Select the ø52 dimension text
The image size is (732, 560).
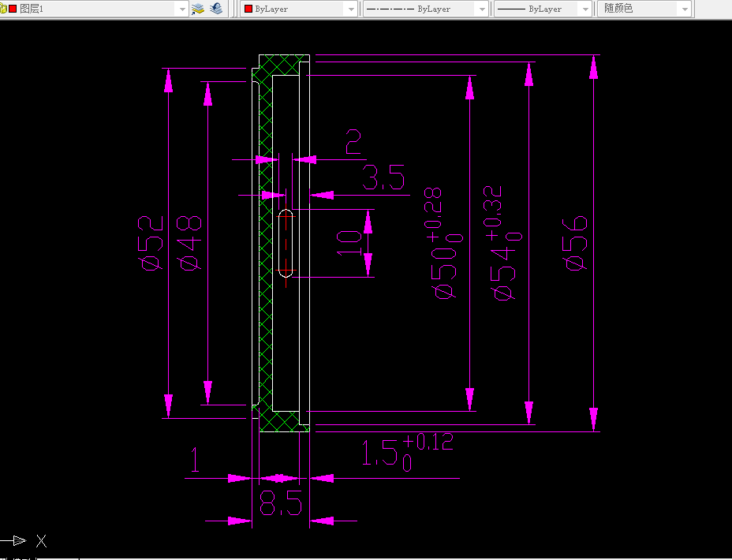[151, 243]
